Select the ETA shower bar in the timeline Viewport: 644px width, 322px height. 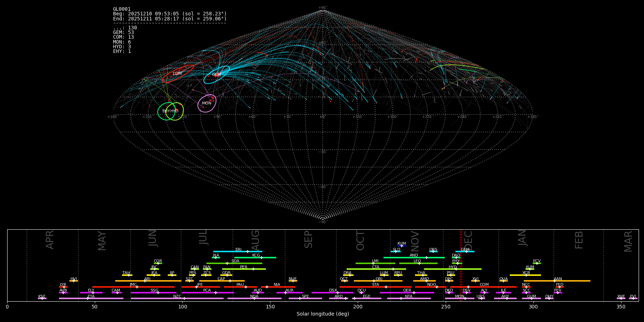click(91, 298)
